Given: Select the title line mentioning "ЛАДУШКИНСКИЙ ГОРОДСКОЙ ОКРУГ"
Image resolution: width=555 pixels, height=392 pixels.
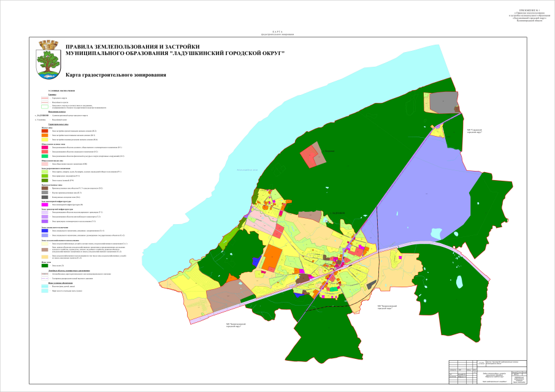Looking at the screenshot, I should (175, 53).
